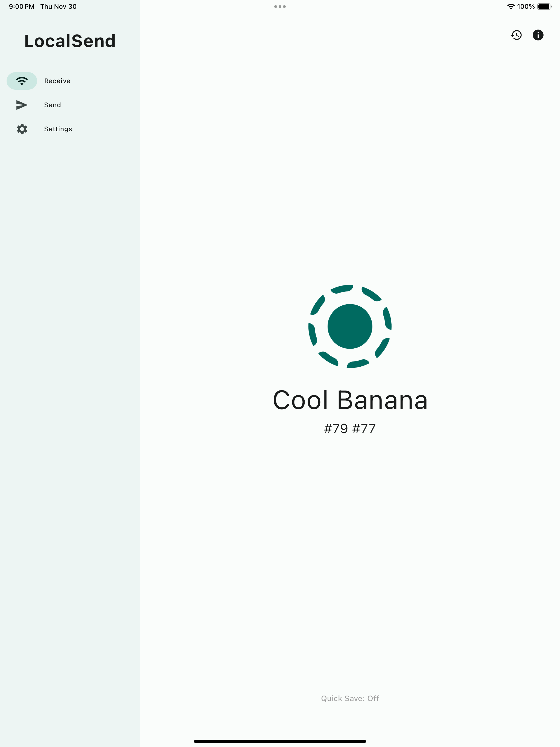Tap the home indicator bar
The width and height of the screenshot is (560, 747).
[x=280, y=741]
